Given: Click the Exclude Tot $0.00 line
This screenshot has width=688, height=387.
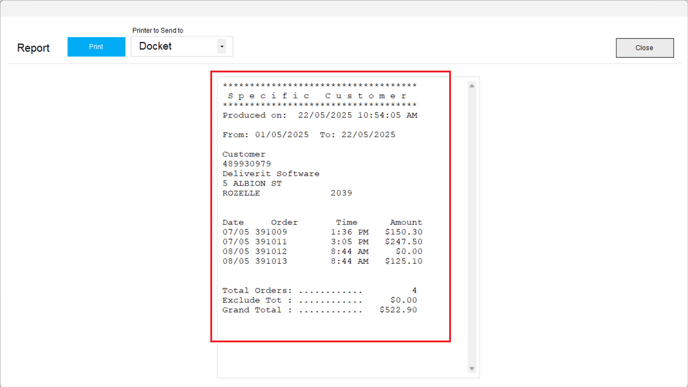Looking at the screenshot, I should [x=320, y=300].
